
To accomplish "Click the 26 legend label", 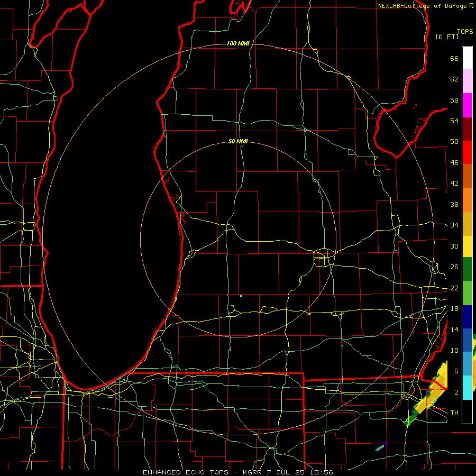I will coord(454,267).
